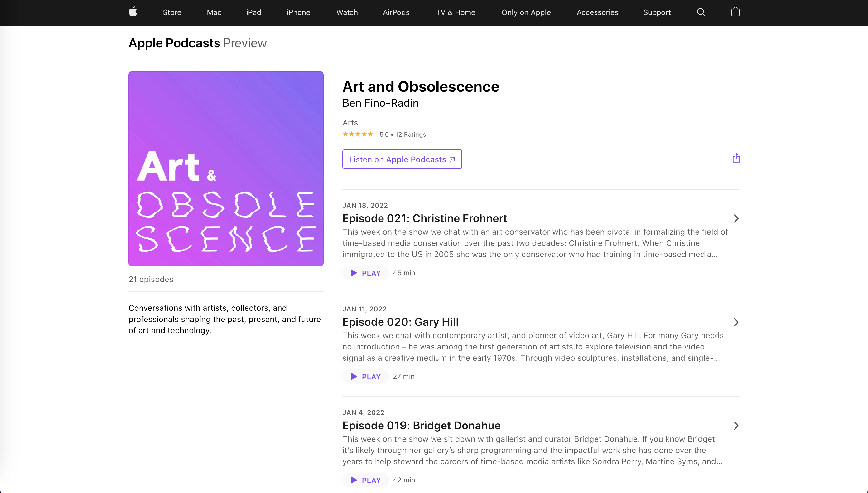
Task: Click the arrow icon in Listen on Apple Podcasts
Action: (x=451, y=159)
